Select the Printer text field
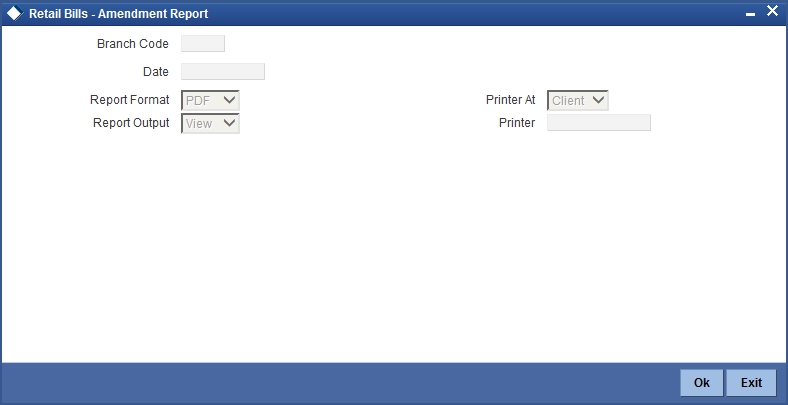 tap(599, 123)
